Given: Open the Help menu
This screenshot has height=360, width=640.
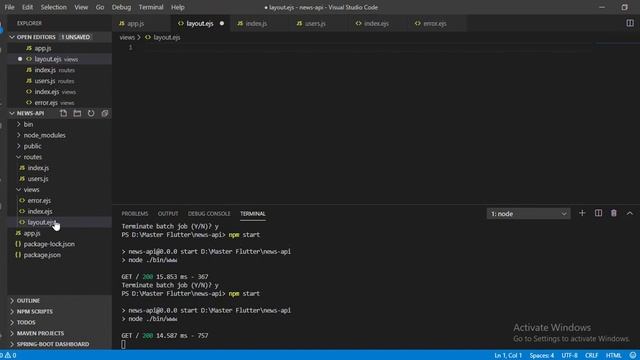Looking at the screenshot, I should 178,7.
